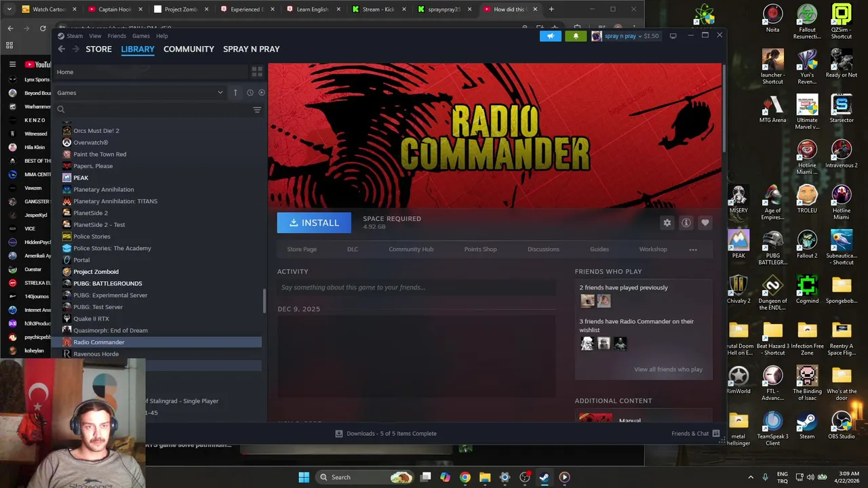Click the INSTALL button
Screen dimensions: 868x488
(x=314, y=222)
